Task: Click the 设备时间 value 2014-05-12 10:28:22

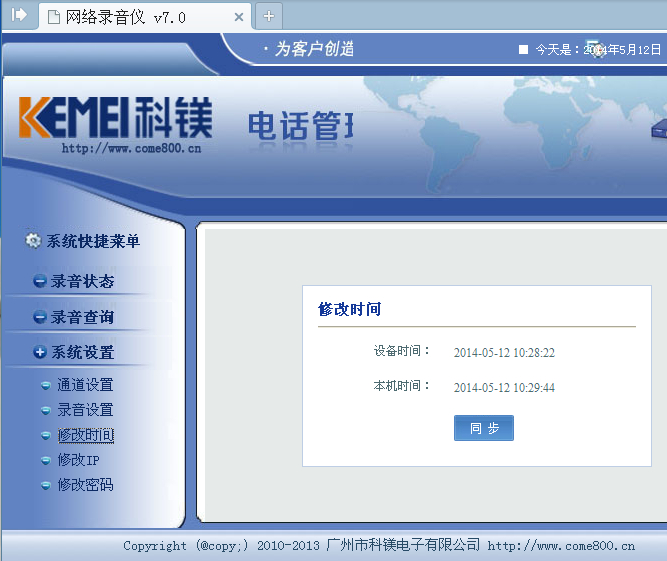Action: (504, 353)
